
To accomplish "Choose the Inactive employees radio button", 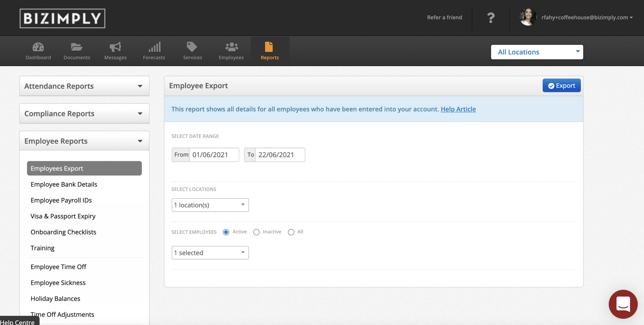I will pos(256,232).
